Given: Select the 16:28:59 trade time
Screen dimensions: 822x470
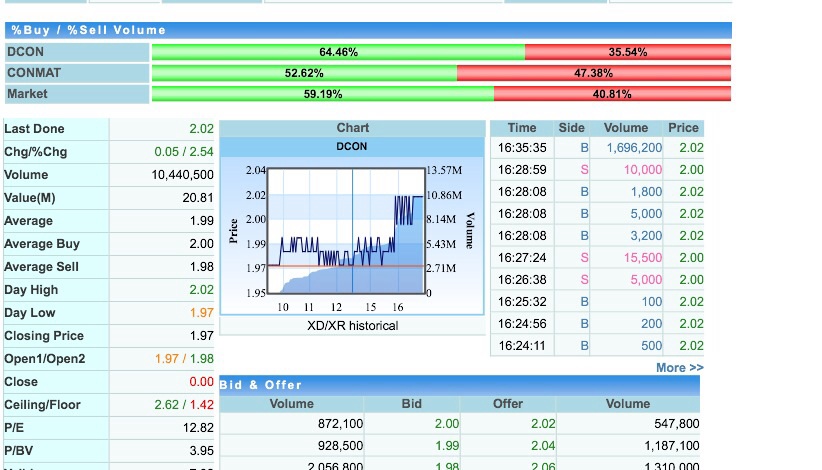Looking at the screenshot, I should [x=522, y=170].
